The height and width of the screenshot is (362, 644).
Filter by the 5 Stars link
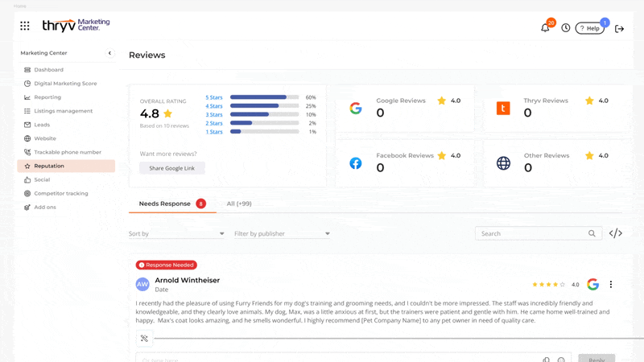click(x=214, y=97)
